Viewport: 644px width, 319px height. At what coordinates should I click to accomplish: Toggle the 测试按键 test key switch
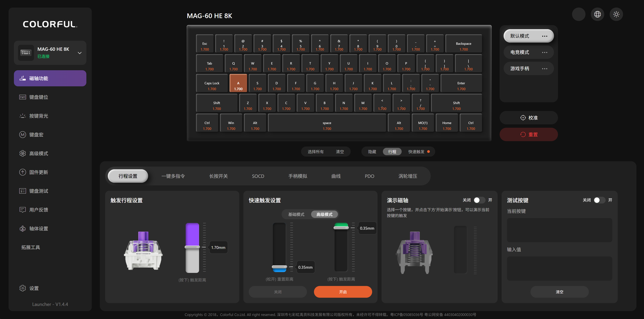click(x=599, y=200)
